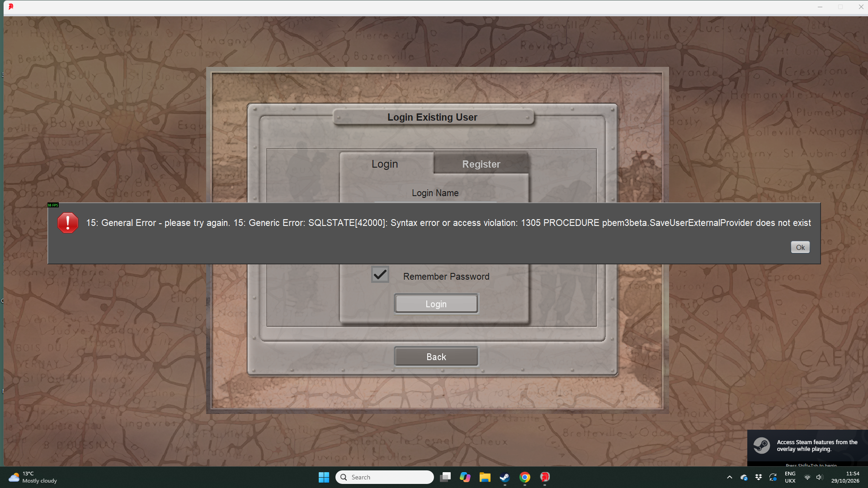
Task: Show hidden system tray icons
Action: 729,477
